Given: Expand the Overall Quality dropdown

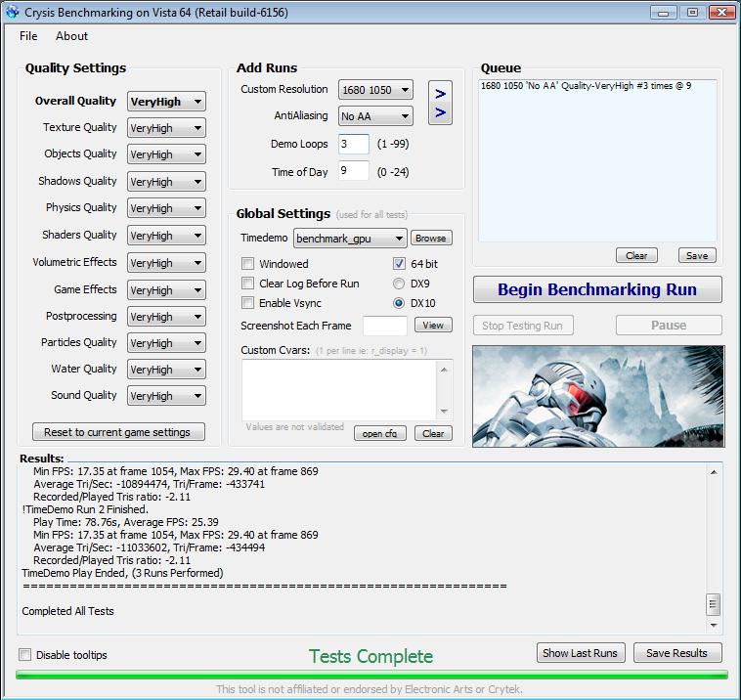Looking at the screenshot, I should click(x=166, y=102).
